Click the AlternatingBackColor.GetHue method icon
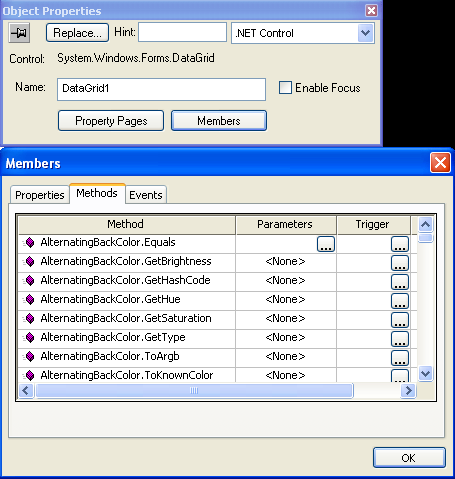This screenshot has width=455, height=479. (x=30, y=299)
